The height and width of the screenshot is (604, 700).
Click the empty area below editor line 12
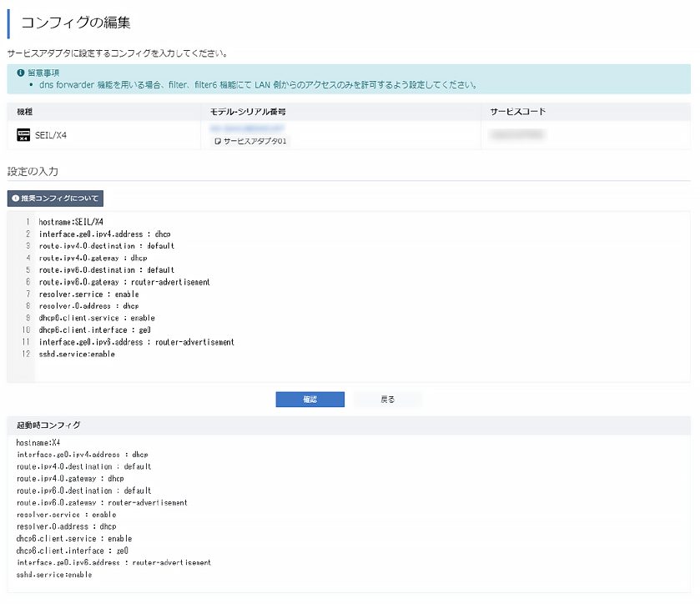click(334, 370)
